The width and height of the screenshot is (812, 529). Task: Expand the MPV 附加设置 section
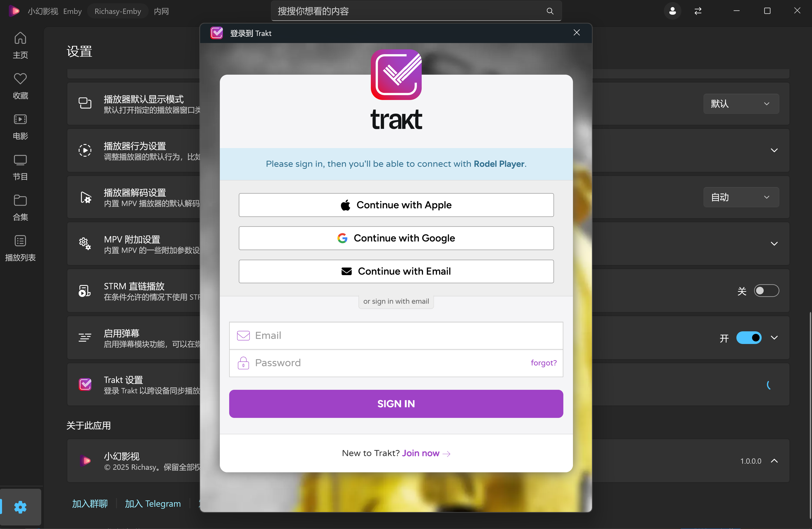click(774, 244)
